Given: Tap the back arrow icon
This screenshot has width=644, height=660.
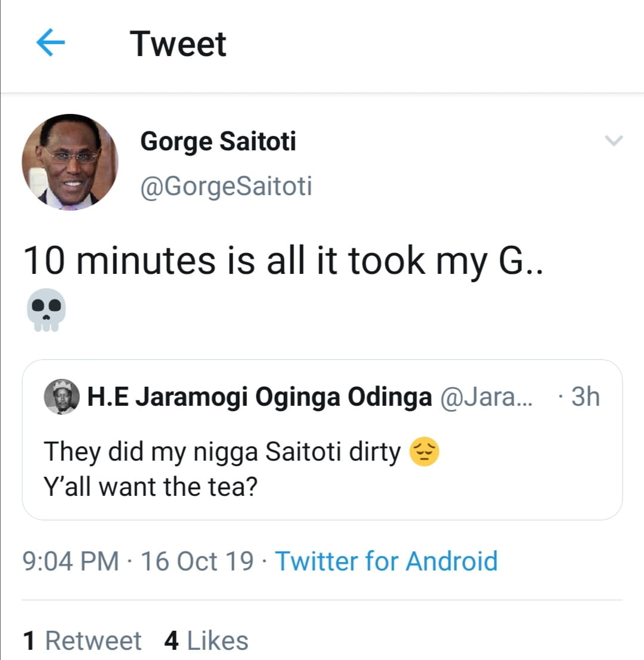Looking at the screenshot, I should click(x=51, y=44).
